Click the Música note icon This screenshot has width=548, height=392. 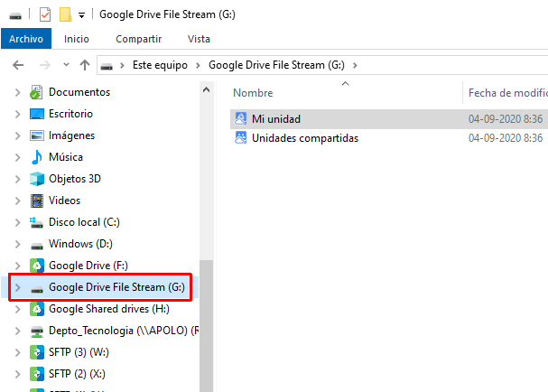pos(37,157)
